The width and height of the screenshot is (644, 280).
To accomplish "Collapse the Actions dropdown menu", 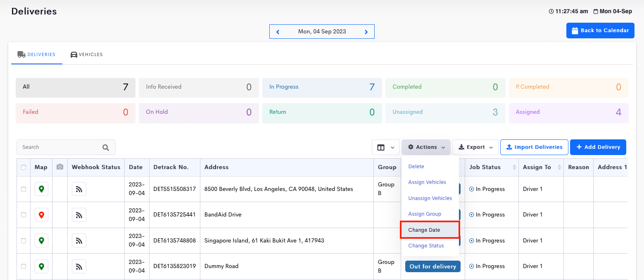I will click(x=426, y=147).
